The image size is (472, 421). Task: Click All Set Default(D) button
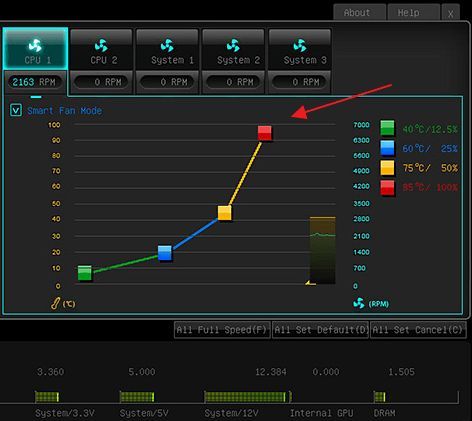click(320, 330)
